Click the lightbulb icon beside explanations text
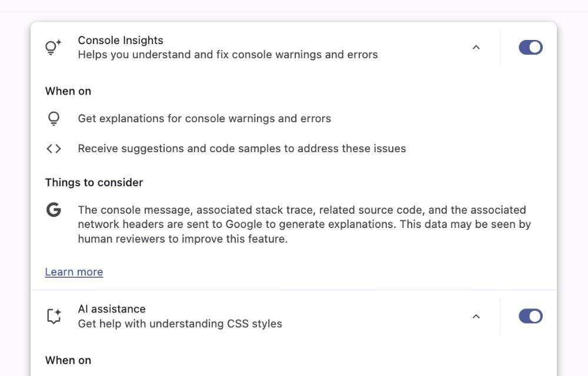Viewport: 588px width, 376px height. coord(54,119)
